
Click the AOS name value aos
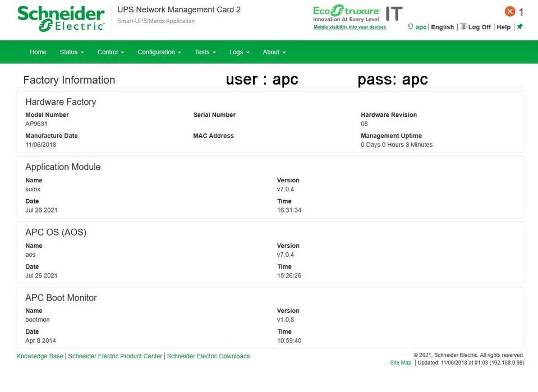coord(30,255)
